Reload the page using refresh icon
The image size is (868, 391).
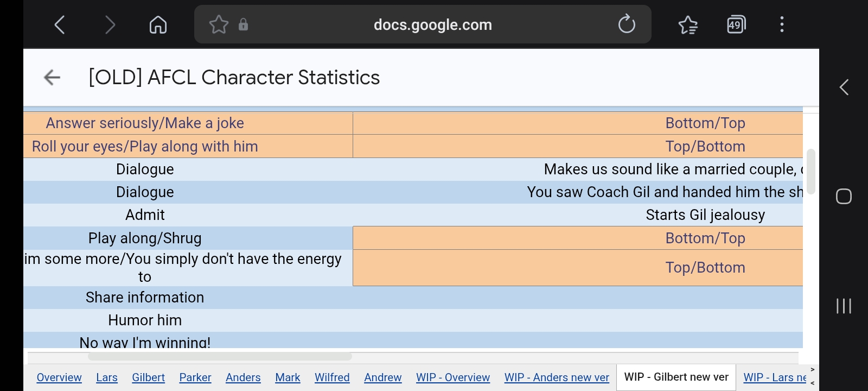[627, 24]
